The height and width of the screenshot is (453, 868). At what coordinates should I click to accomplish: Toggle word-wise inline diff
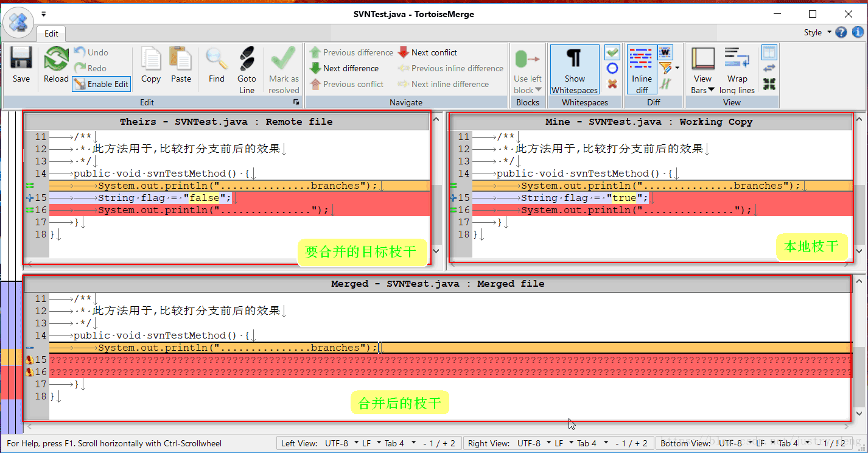pos(665,52)
